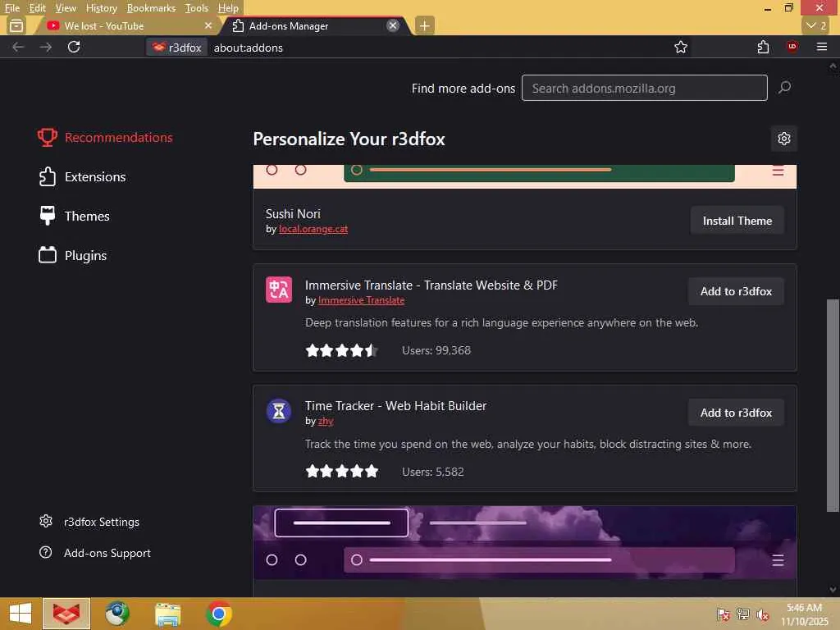
Task: Close the Add-ons Manager tab
Action: (393, 25)
